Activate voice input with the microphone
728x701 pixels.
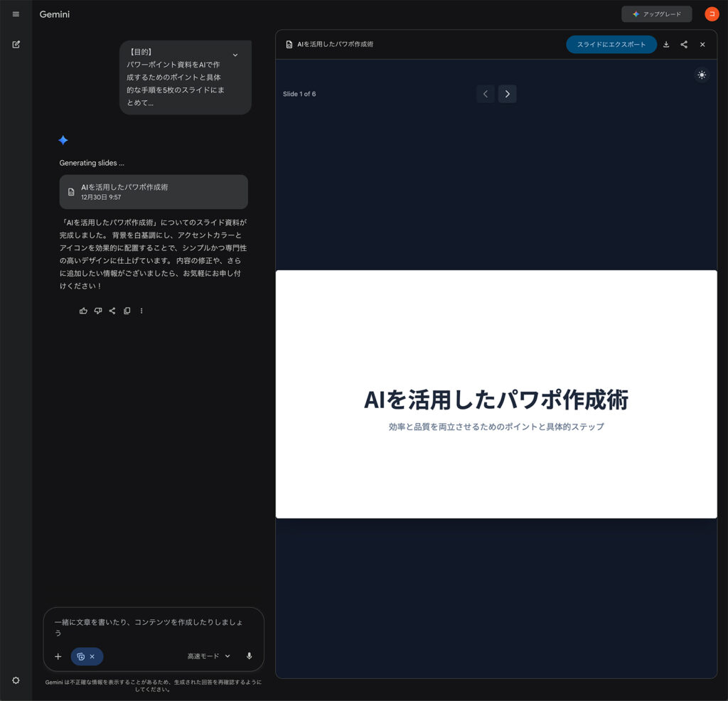coord(249,655)
